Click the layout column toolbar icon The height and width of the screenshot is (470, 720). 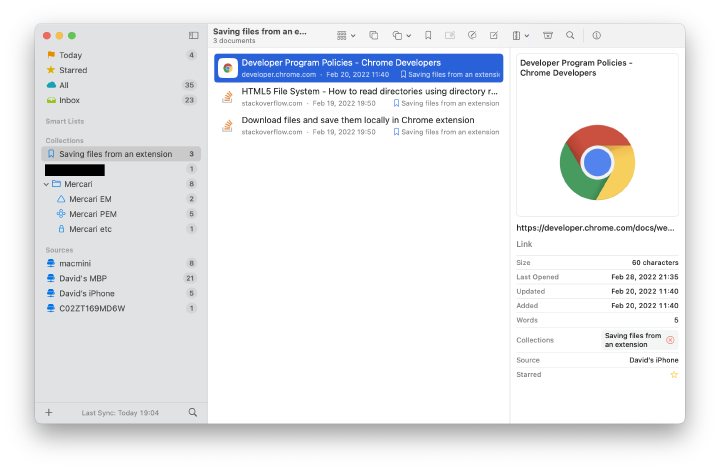pyautogui.click(x=517, y=35)
